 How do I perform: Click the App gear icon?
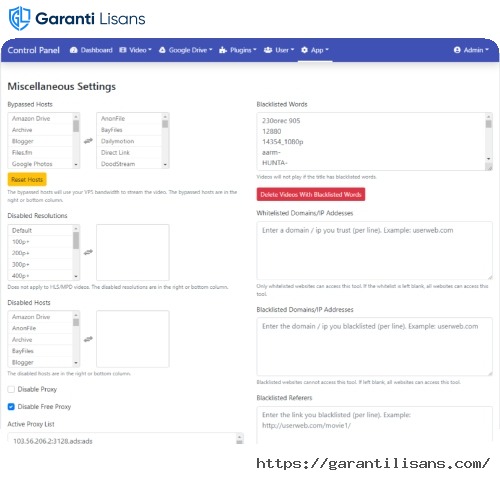tap(304, 50)
